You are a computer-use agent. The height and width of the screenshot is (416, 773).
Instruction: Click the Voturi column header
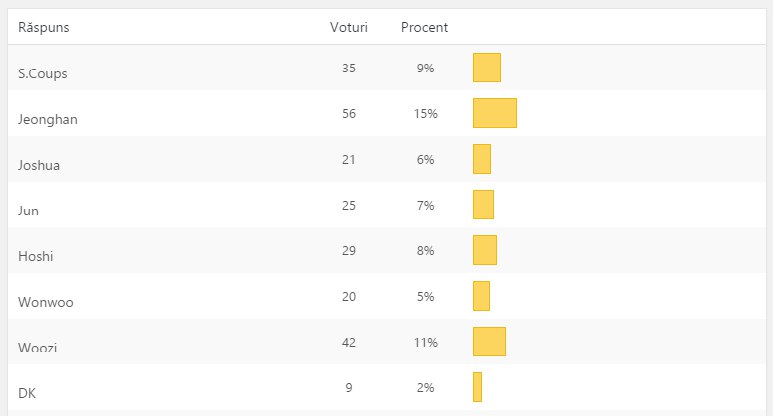(349, 27)
